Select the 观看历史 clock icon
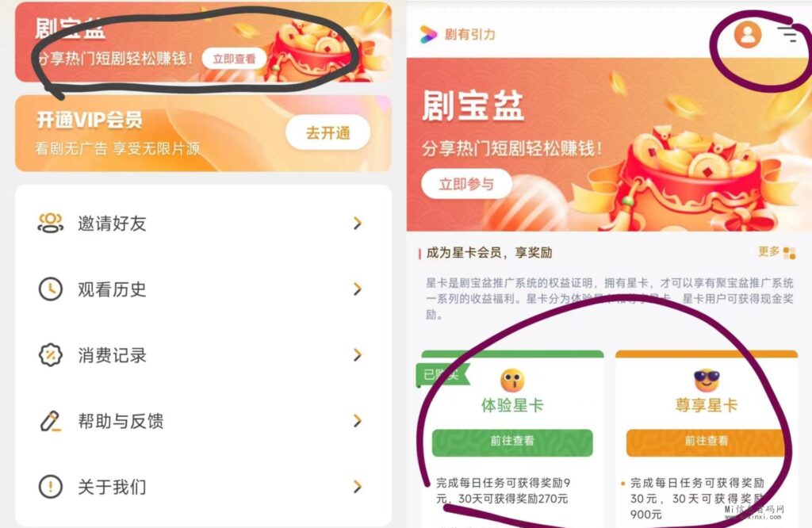Viewport: 812px width, 528px height. [x=50, y=289]
